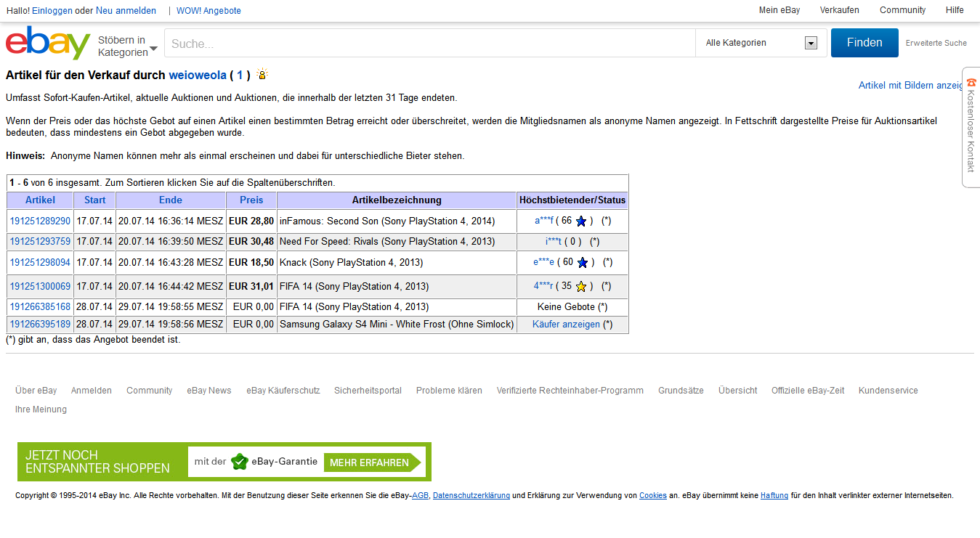Open Datenschutzerklärung link in copyright

471,496
